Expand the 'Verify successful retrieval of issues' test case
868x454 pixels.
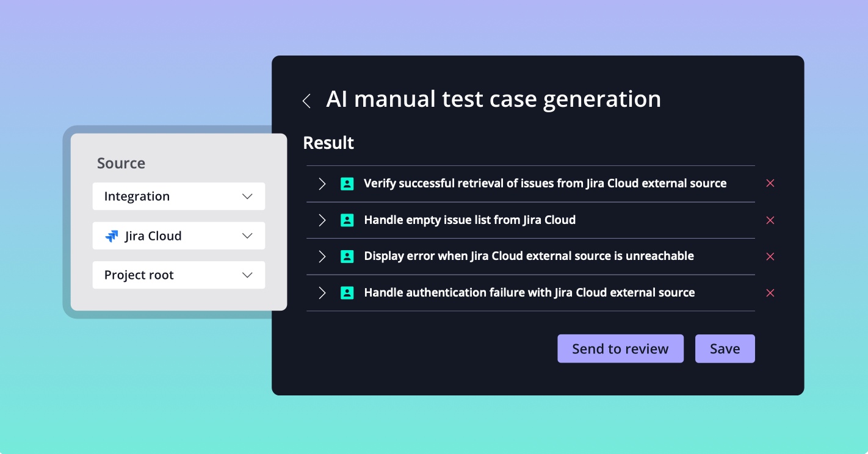pos(322,183)
